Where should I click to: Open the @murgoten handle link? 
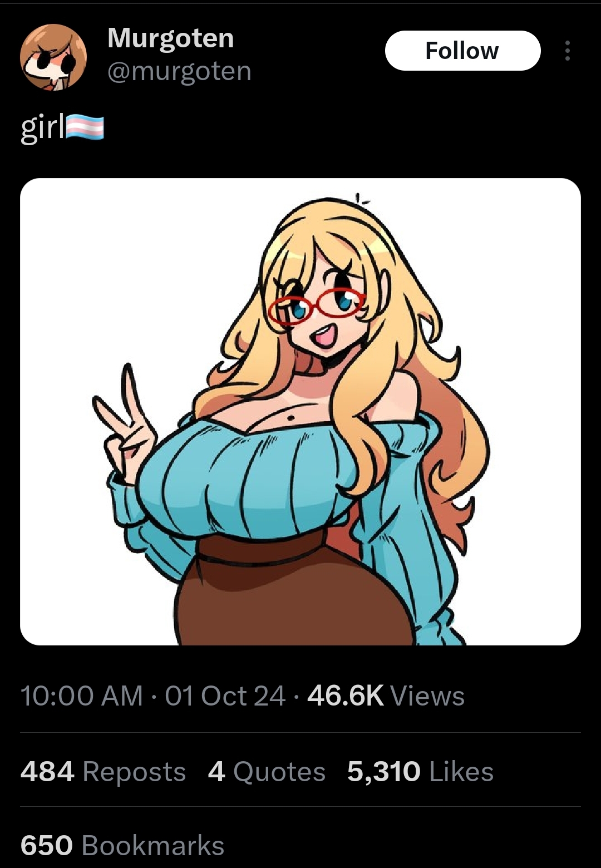click(x=179, y=72)
